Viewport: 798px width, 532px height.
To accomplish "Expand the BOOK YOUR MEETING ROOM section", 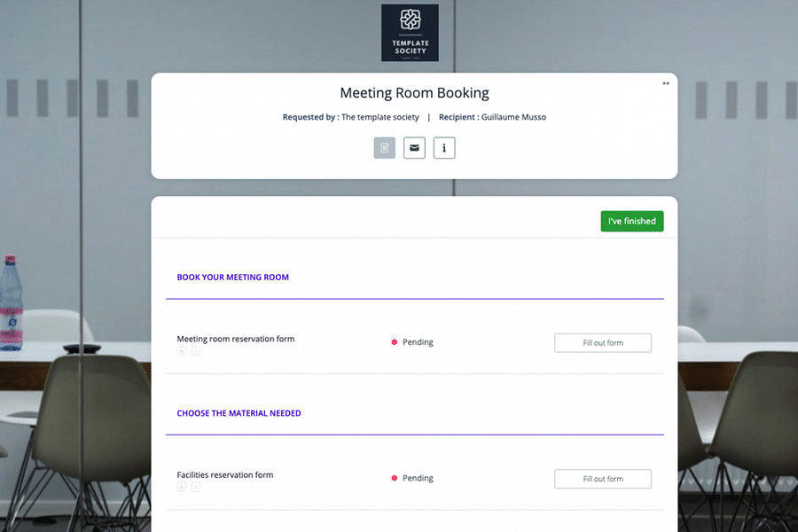I will click(x=232, y=277).
